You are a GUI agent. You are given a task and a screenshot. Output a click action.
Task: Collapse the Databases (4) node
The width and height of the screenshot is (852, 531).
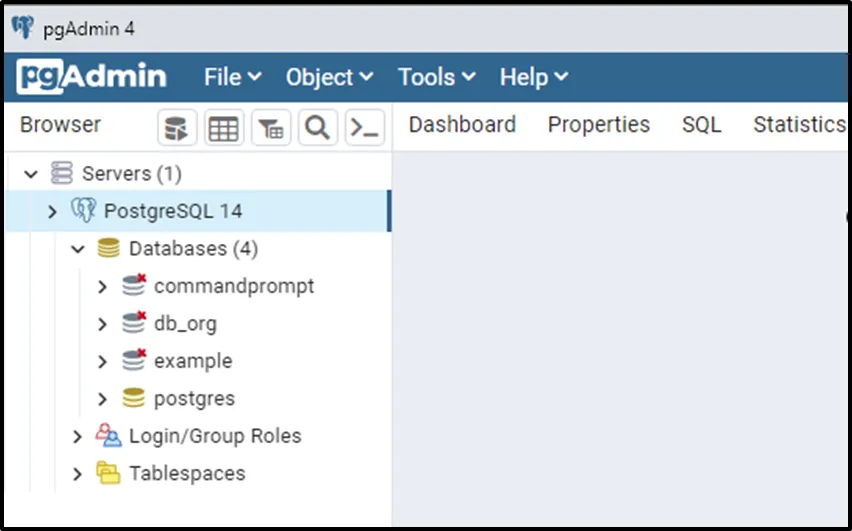coord(78,249)
